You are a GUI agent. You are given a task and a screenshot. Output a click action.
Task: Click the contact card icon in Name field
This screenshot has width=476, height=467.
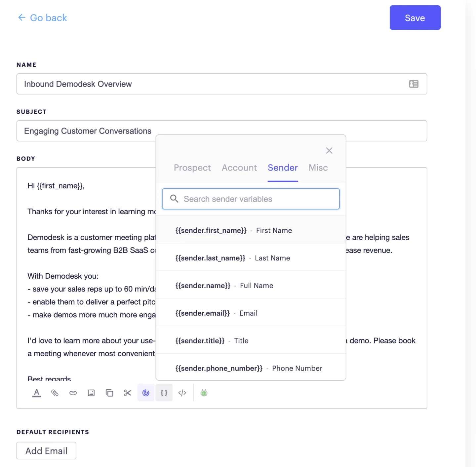tap(414, 84)
